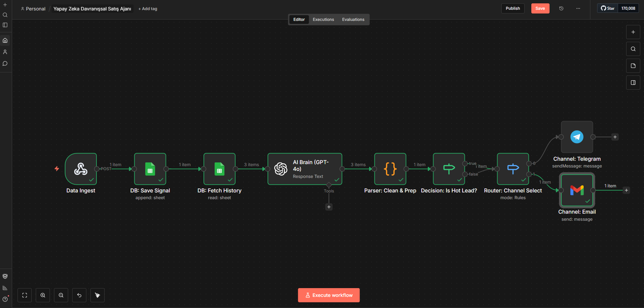Viewport: 644px width, 308px height.
Task: Toggle the right side panel icon
Action: tap(633, 83)
